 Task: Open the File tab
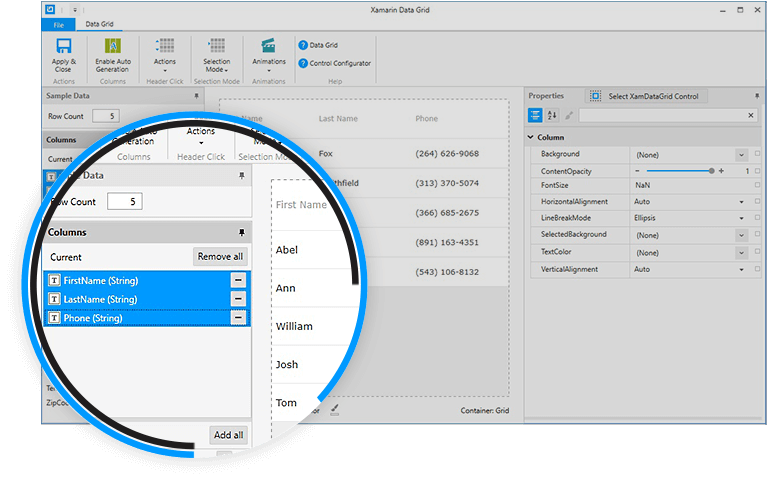(59, 22)
